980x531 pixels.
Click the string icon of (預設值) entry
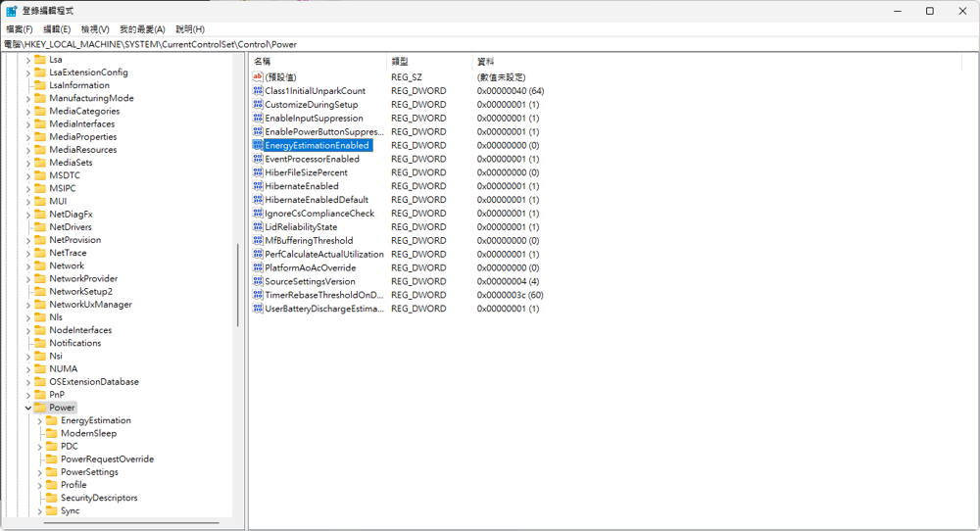[x=258, y=77]
